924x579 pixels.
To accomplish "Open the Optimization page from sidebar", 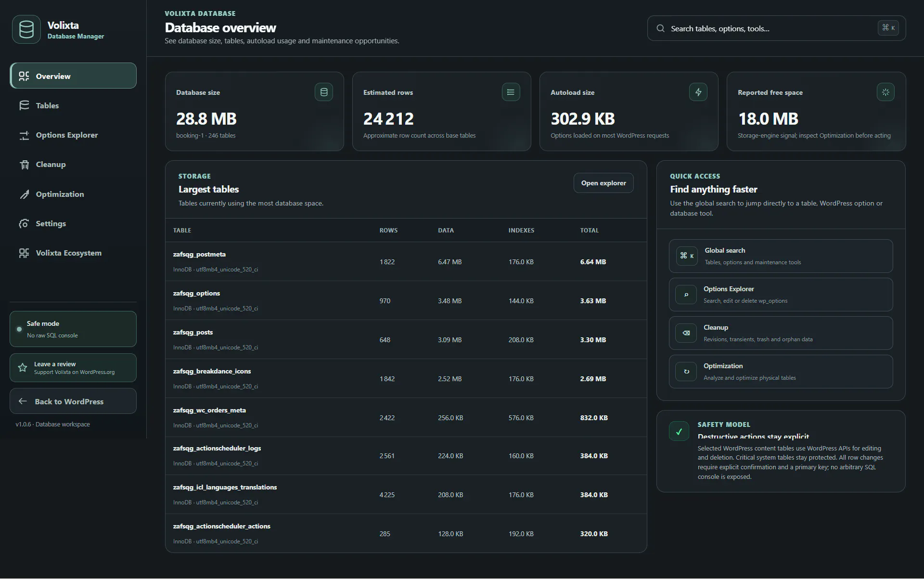I will 73,194.
